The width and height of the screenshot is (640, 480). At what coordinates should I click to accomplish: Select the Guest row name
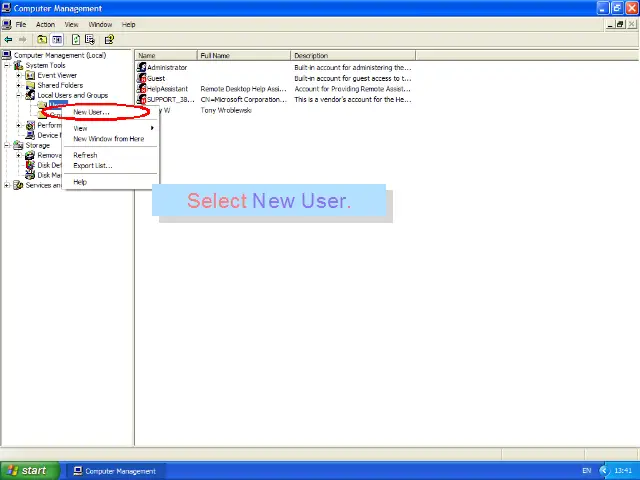pyautogui.click(x=156, y=78)
